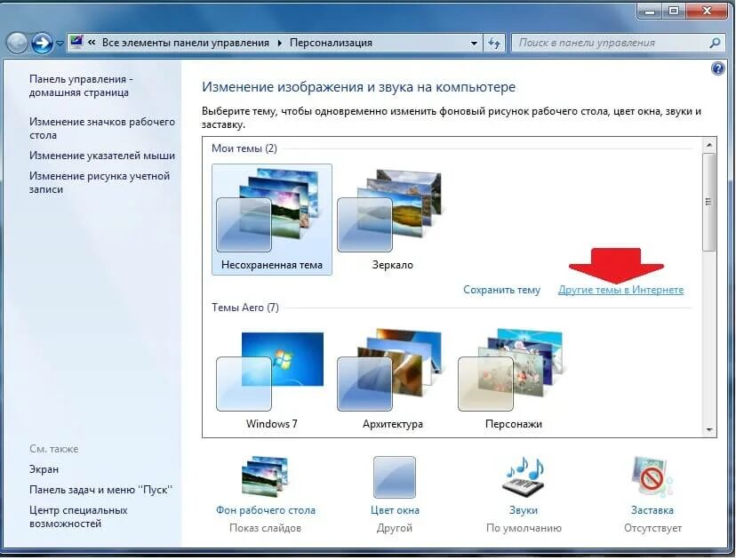Select "Все элементы панели управления" breadcrumb
Viewport: 736px width, 560px height.
tap(186, 43)
